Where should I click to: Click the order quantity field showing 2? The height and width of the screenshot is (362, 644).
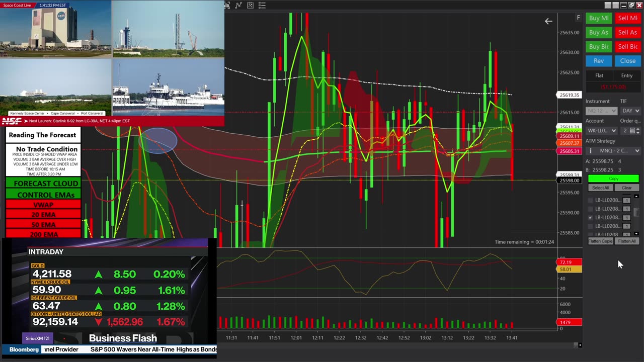tap(624, 130)
